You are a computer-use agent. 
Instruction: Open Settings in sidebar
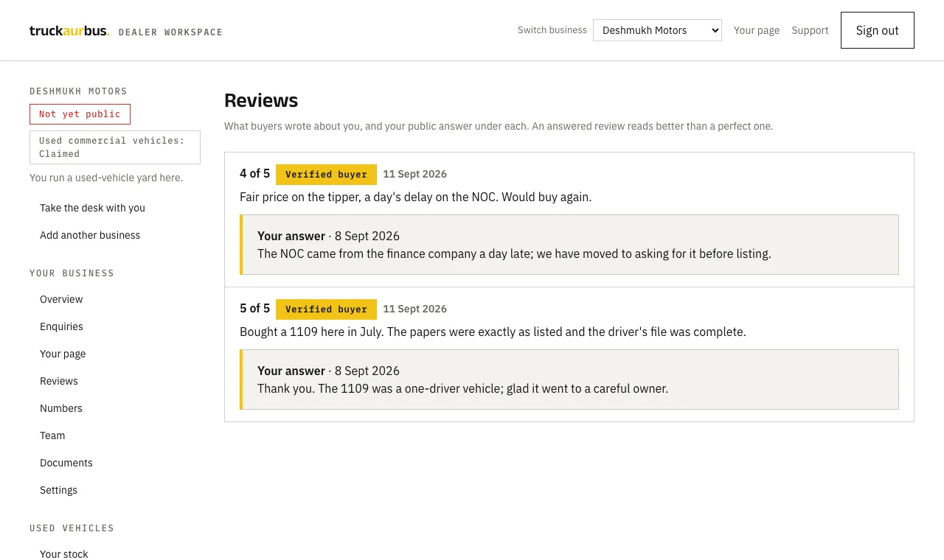click(58, 490)
